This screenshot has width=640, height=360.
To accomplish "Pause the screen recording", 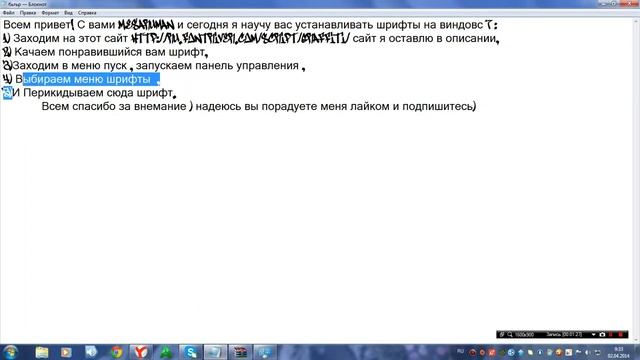I will tap(611, 334).
